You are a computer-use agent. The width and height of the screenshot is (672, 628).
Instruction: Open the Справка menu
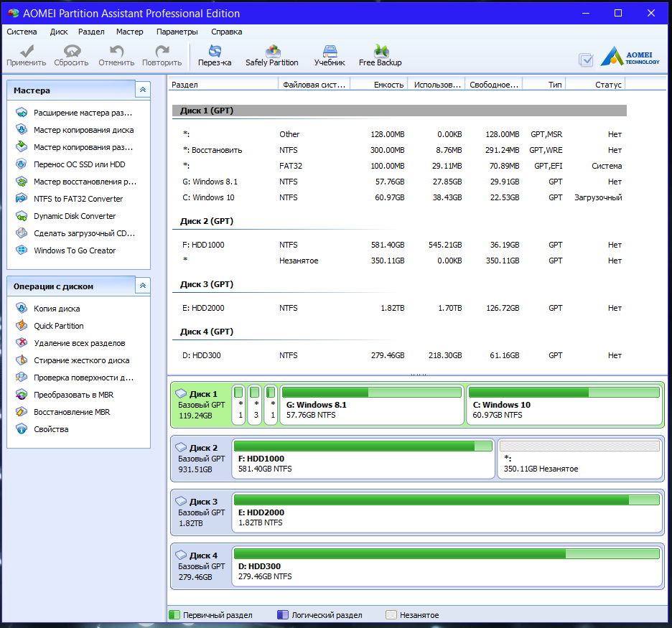pyautogui.click(x=226, y=32)
